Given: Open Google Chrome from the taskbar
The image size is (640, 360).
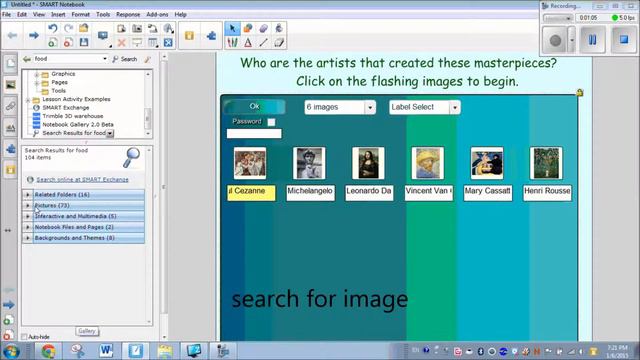Looking at the screenshot, I should tap(48, 351).
